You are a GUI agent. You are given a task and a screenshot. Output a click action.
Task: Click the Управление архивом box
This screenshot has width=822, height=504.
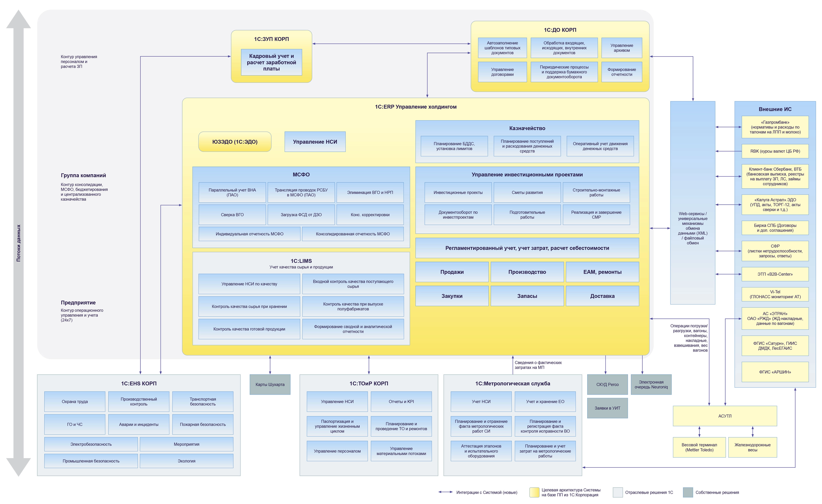621,48
